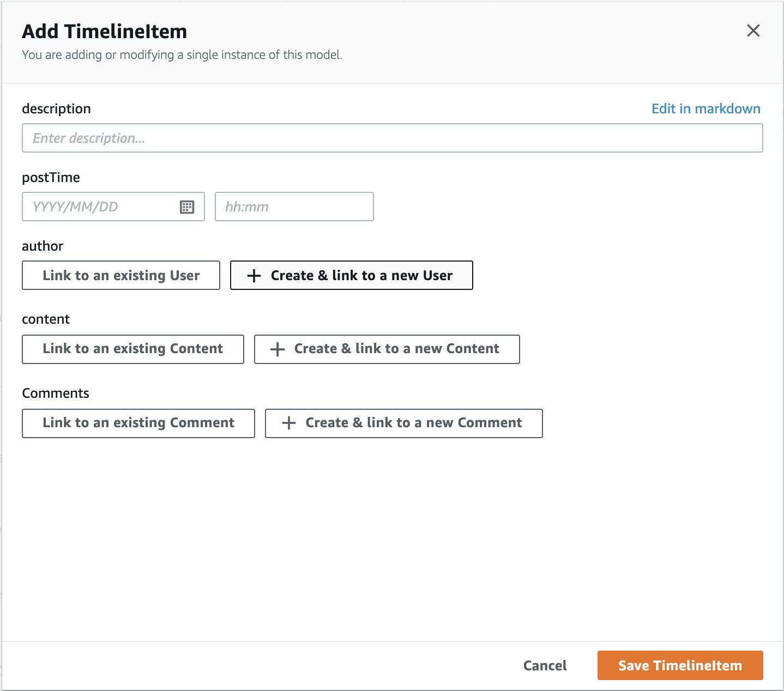Click the description input field

pyautogui.click(x=392, y=138)
